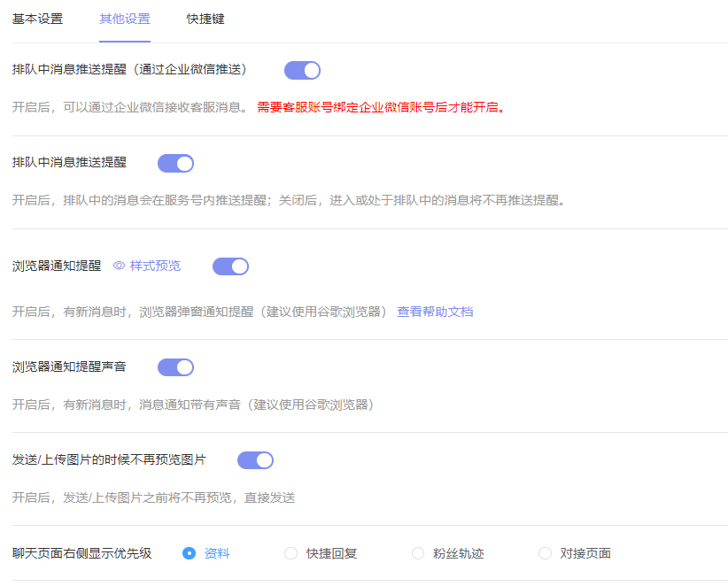
Task: Select the 粉丝轨迹 radio button
Action: [418, 553]
